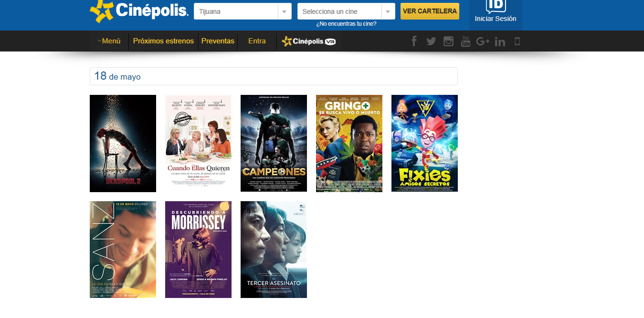The height and width of the screenshot is (318, 644).
Task: Open the Cinépolis VR link
Action: (x=309, y=41)
